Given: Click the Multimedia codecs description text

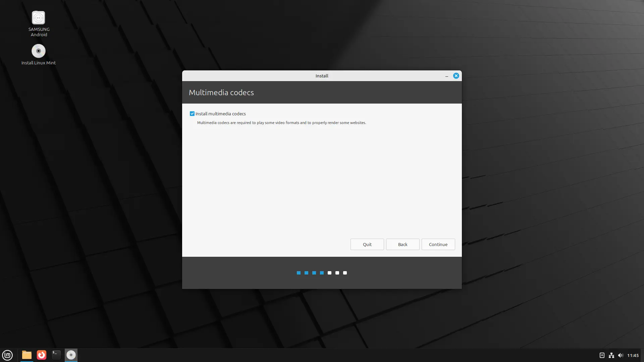Looking at the screenshot, I should coord(281,123).
